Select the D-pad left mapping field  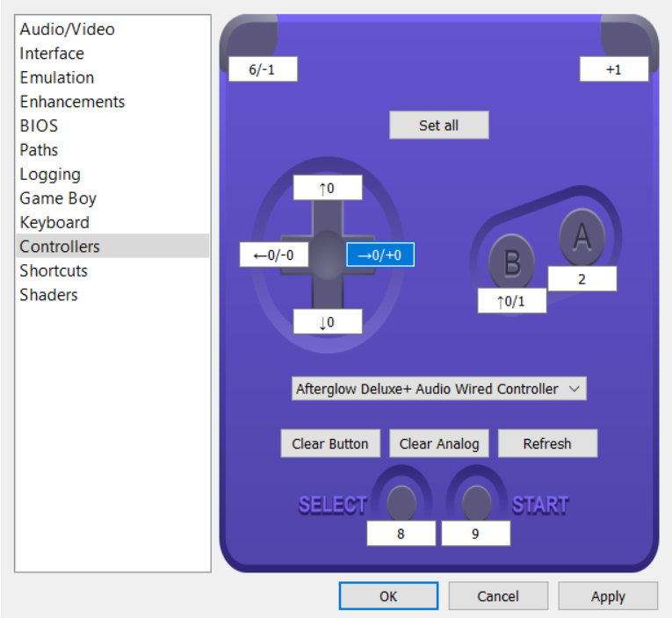[274, 255]
